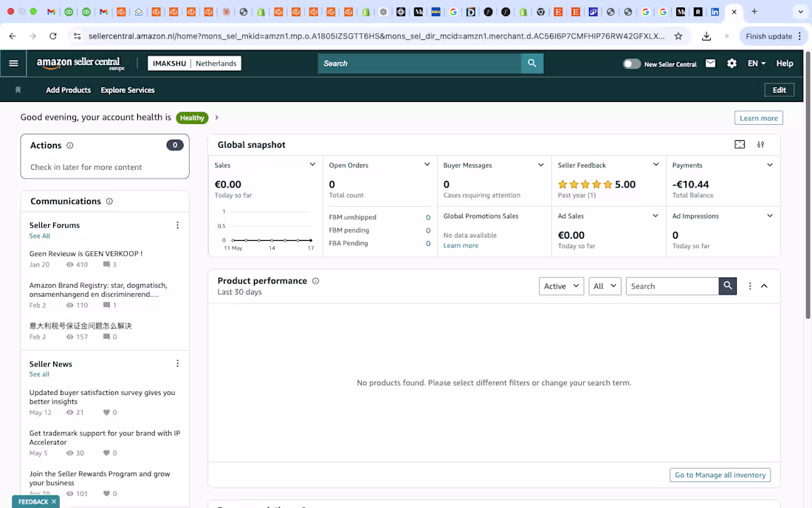Expand the Buyer Messages card dropdown

pos(541,165)
